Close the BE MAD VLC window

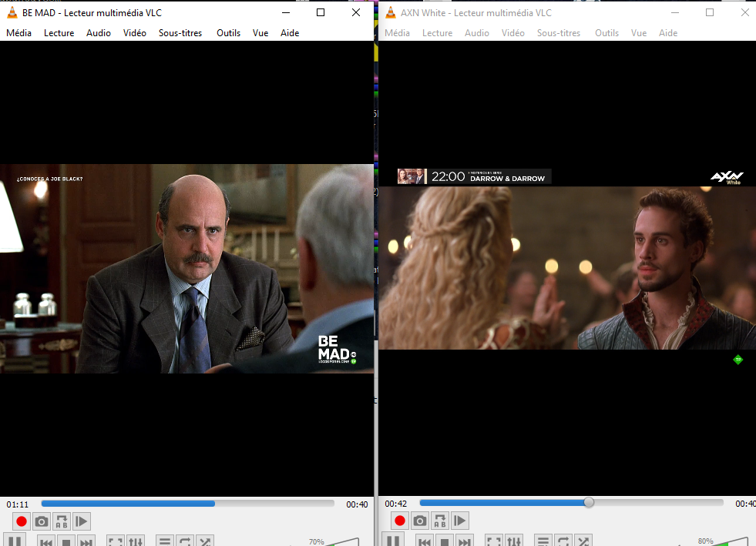click(356, 12)
